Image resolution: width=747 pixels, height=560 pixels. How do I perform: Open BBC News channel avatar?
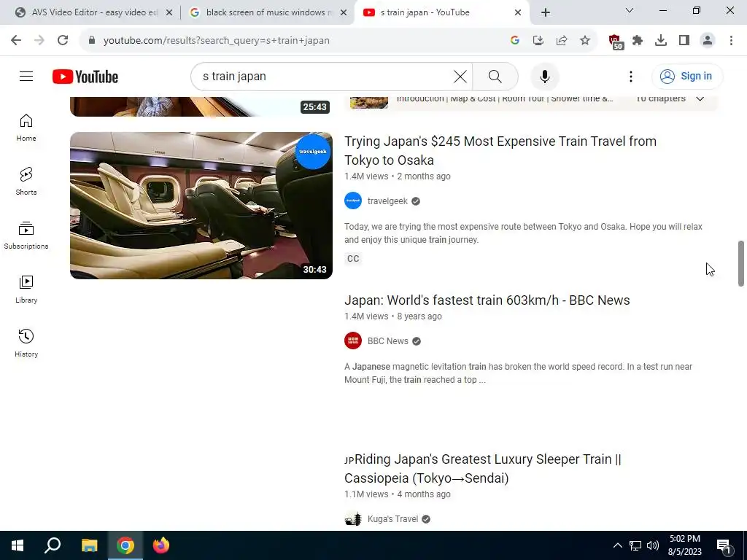coord(353,341)
